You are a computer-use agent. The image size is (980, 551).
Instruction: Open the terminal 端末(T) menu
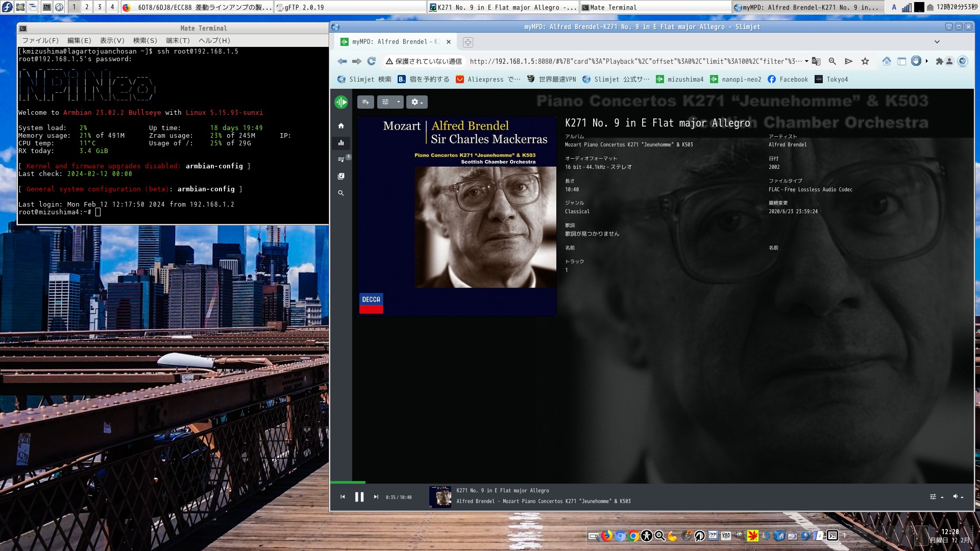pyautogui.click(x=178, y=40)
